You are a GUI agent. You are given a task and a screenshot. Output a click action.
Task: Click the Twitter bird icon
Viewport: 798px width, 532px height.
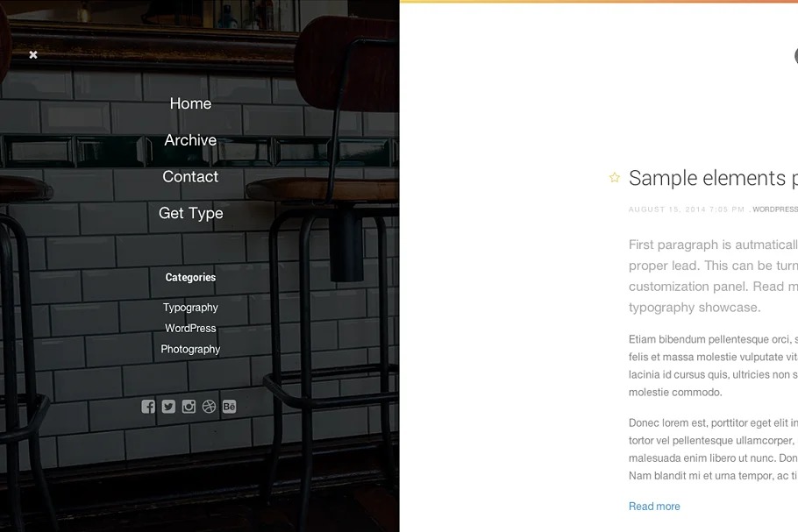point(168,407)
